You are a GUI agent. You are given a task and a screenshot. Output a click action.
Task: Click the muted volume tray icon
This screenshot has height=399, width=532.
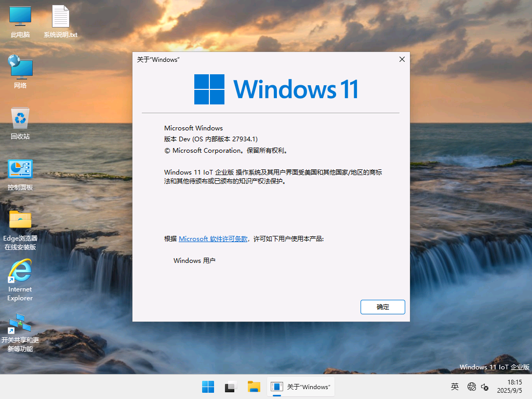pyautogui.click(x=485, y=387)
